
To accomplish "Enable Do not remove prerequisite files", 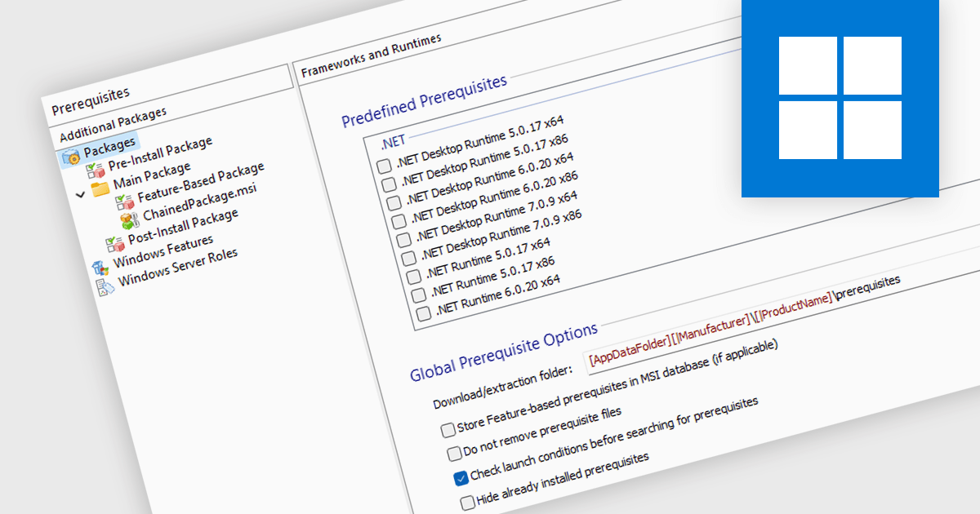I will pyautogui.click(x=454, y=454).
